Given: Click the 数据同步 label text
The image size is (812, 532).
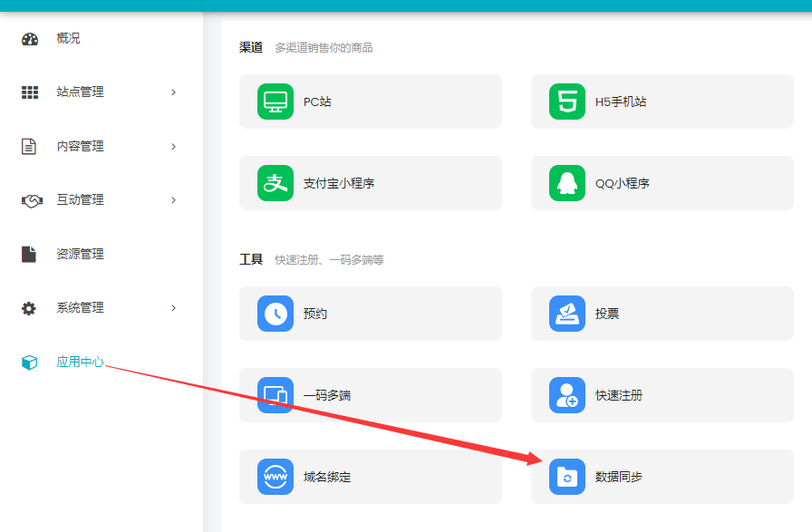Looking at the screenshot, I should (619, 477).
